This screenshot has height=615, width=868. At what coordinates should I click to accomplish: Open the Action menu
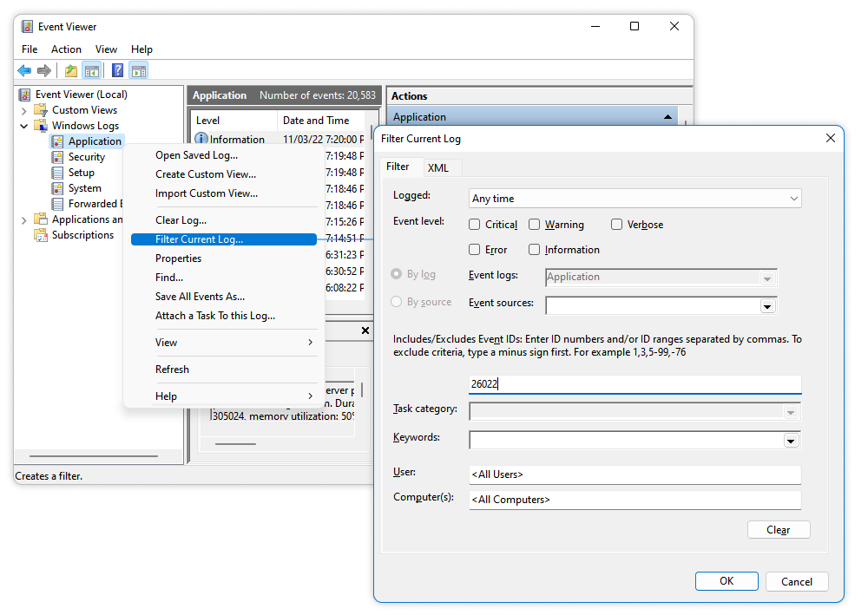click(66, 49)
